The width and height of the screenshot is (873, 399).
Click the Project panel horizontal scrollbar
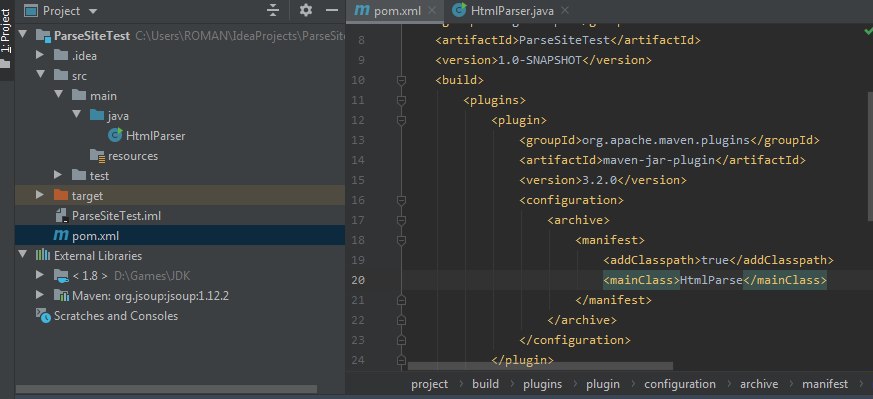pyautogui.click(x=166, y=390)
